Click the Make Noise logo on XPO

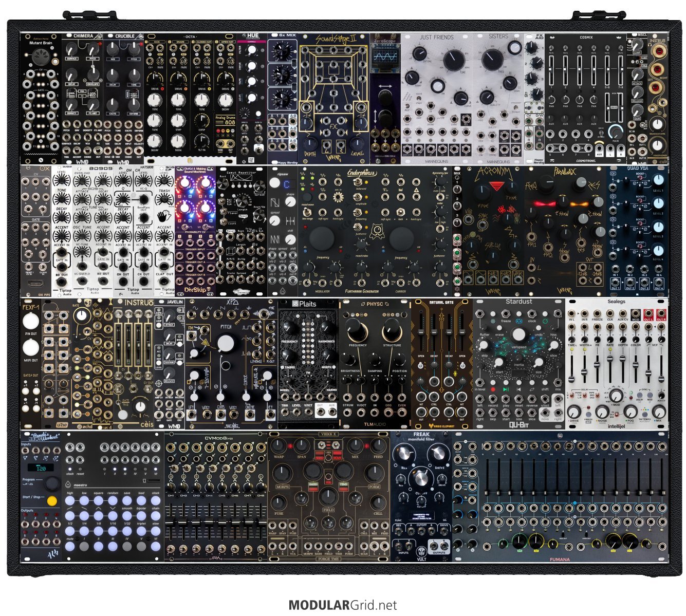pyautogui.click(x=233, y=425)
